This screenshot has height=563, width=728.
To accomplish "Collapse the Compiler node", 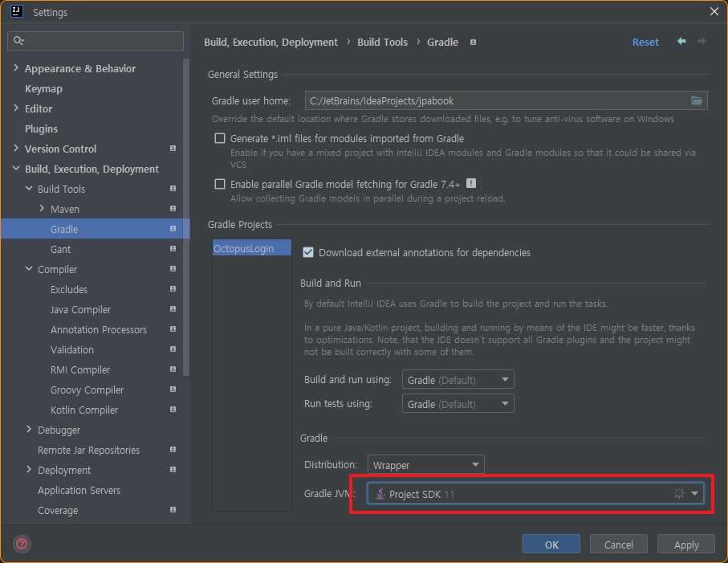I will tap(29, 269).
